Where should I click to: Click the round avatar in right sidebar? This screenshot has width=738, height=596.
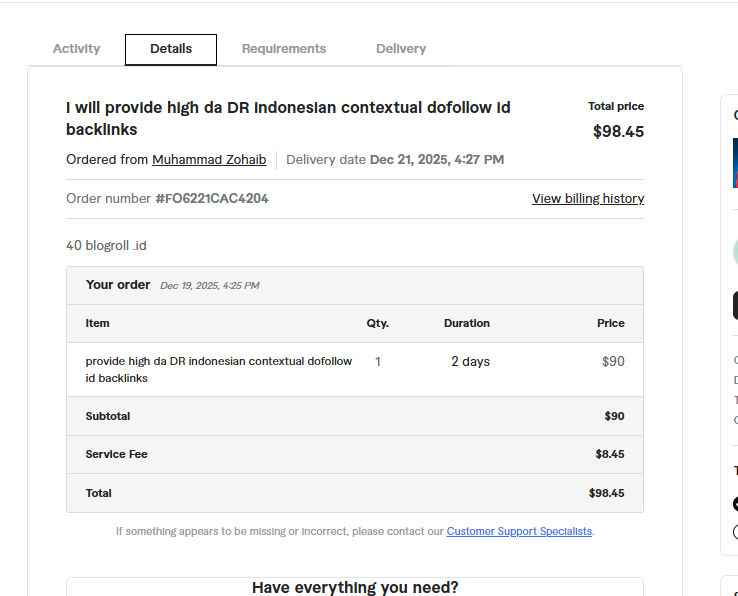point(734,251)
